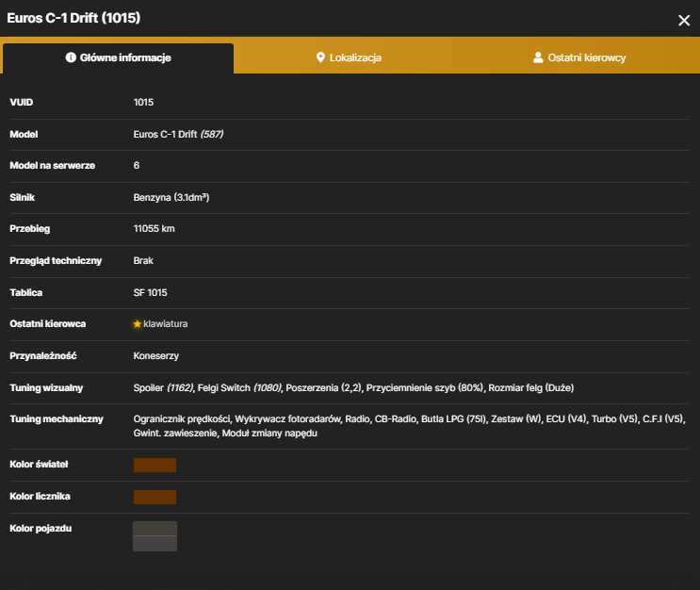Select Model na serwerze value 6
This screenshot has width=700, height=590.
click(x=137, y=165)
